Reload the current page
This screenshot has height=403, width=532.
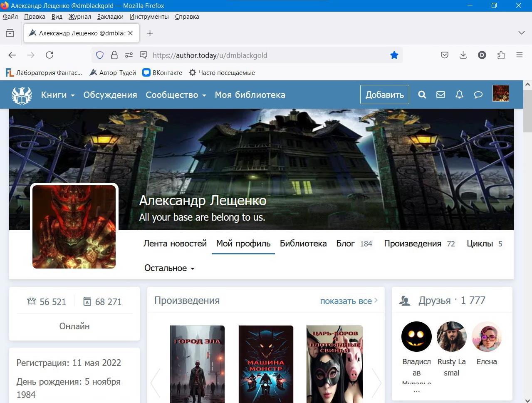point(49,55)
